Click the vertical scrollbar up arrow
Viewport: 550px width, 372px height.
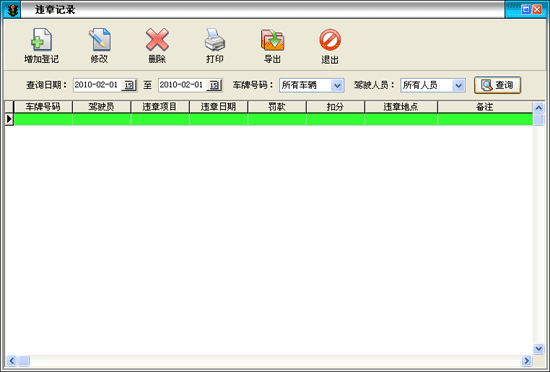538,108
